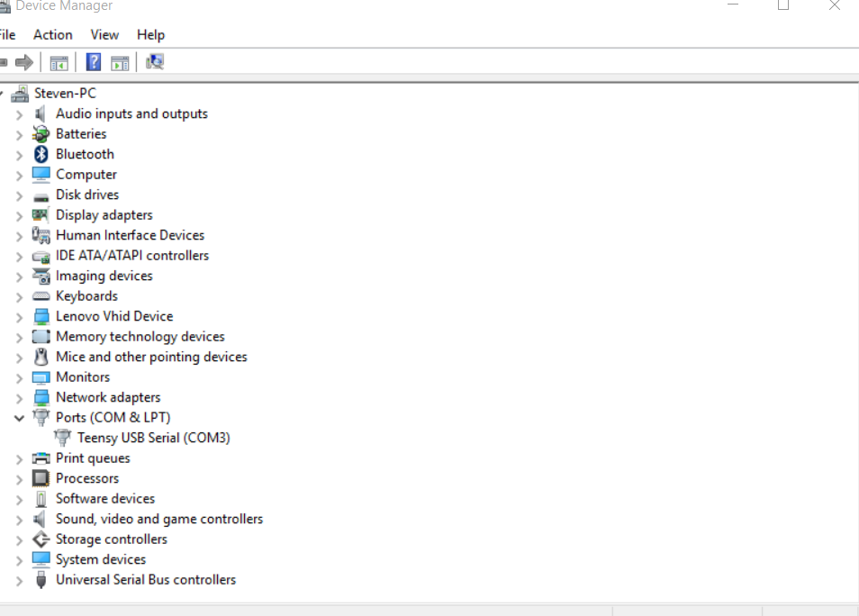Expand the Network adapters chevron

click(x=19, y=398)
